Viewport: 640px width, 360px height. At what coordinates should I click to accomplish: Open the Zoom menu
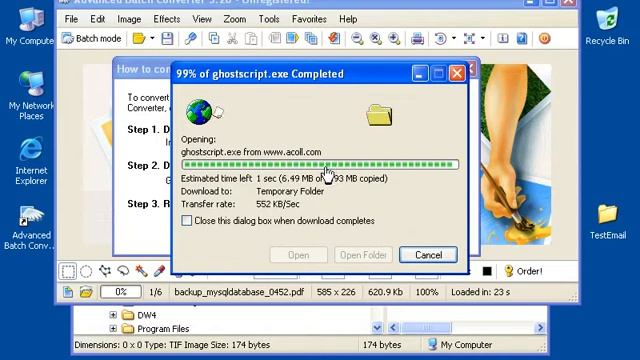tap(235, 19)
